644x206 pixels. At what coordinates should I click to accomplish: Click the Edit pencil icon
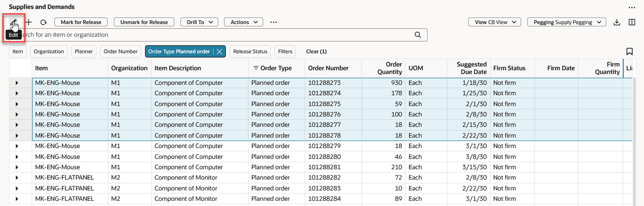14,22
